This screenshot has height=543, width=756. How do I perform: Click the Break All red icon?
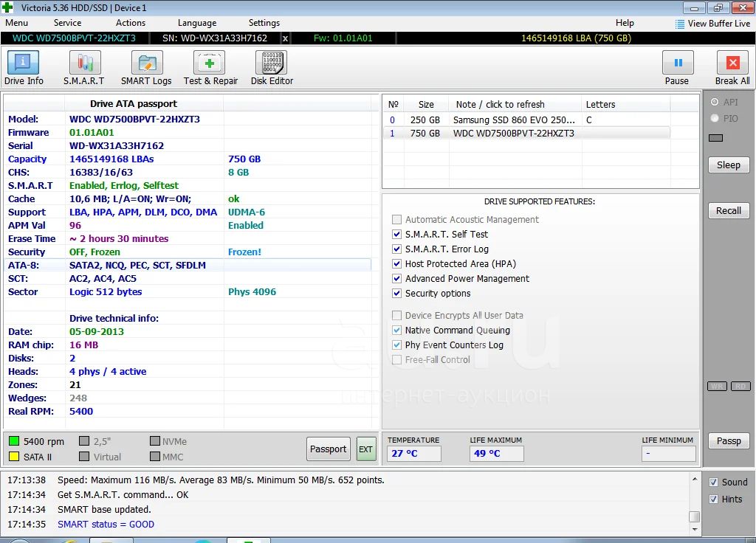pos(732,63)
